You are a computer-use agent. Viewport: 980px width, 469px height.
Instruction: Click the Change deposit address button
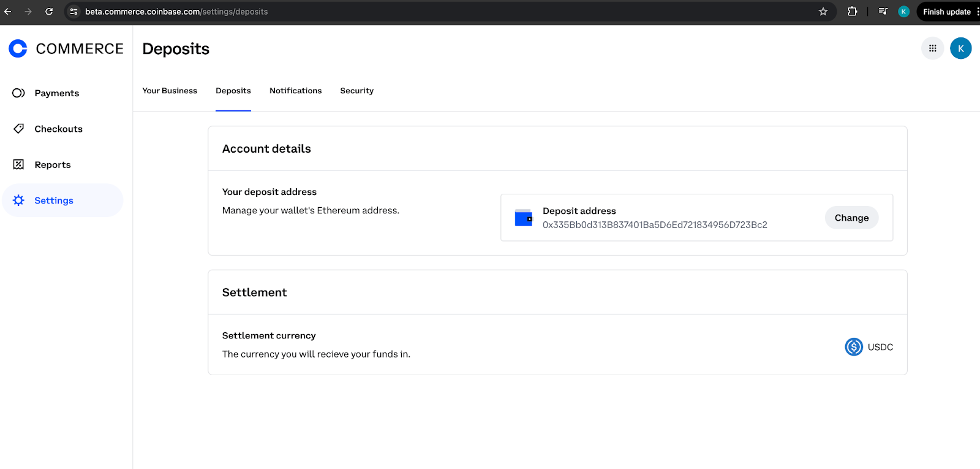[851, 218]
